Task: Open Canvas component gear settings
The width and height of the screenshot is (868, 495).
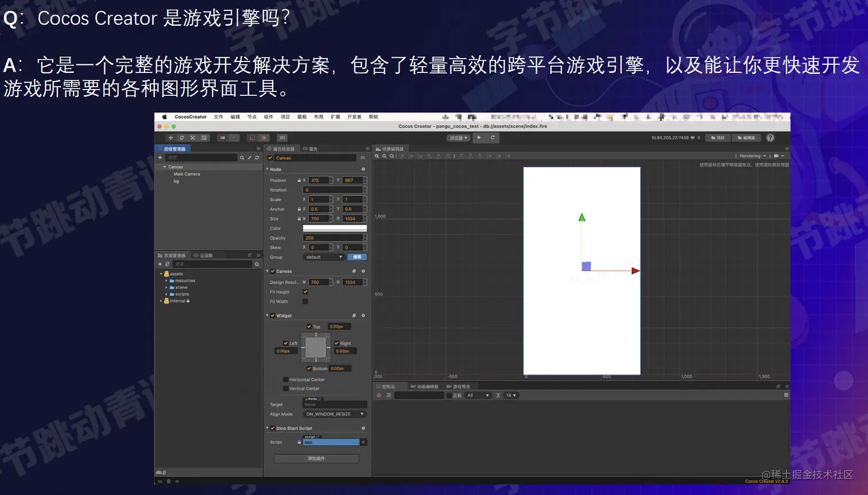Action: (363, 271)
